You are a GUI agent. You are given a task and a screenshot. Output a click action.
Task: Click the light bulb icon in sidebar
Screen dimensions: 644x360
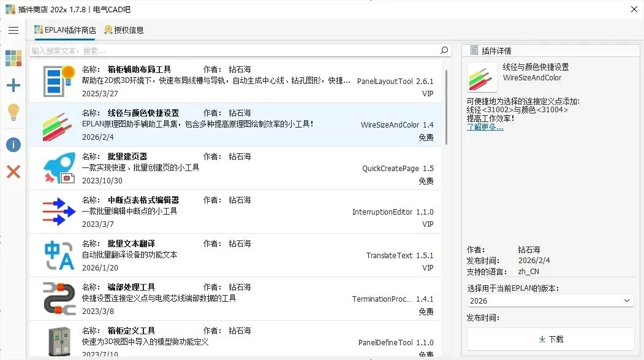pos(13,112)
